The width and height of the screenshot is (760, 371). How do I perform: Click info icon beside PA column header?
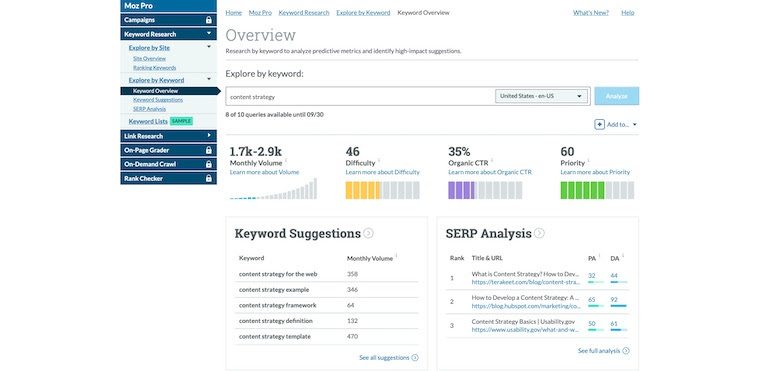[600, 256]
